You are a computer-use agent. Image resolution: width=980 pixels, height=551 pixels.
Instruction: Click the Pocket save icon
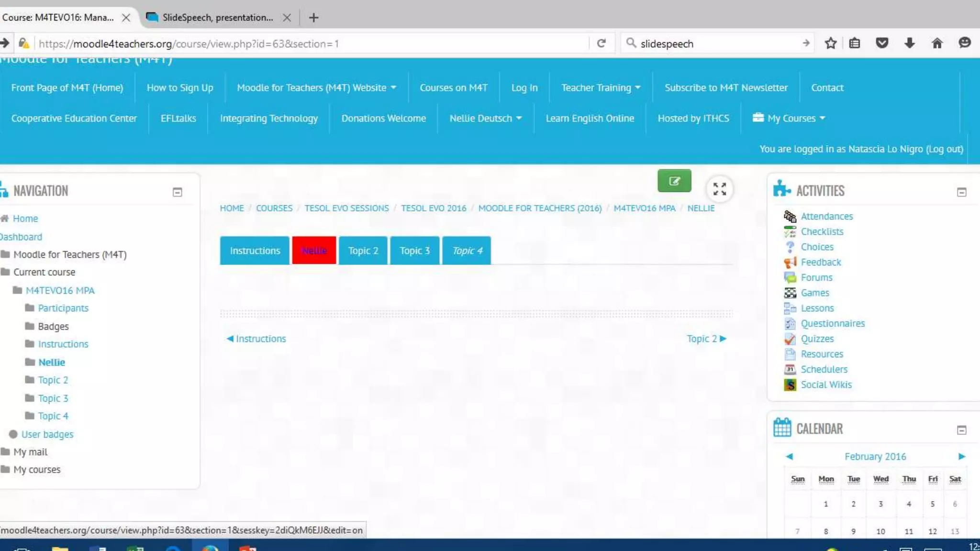tap(882, 44)
